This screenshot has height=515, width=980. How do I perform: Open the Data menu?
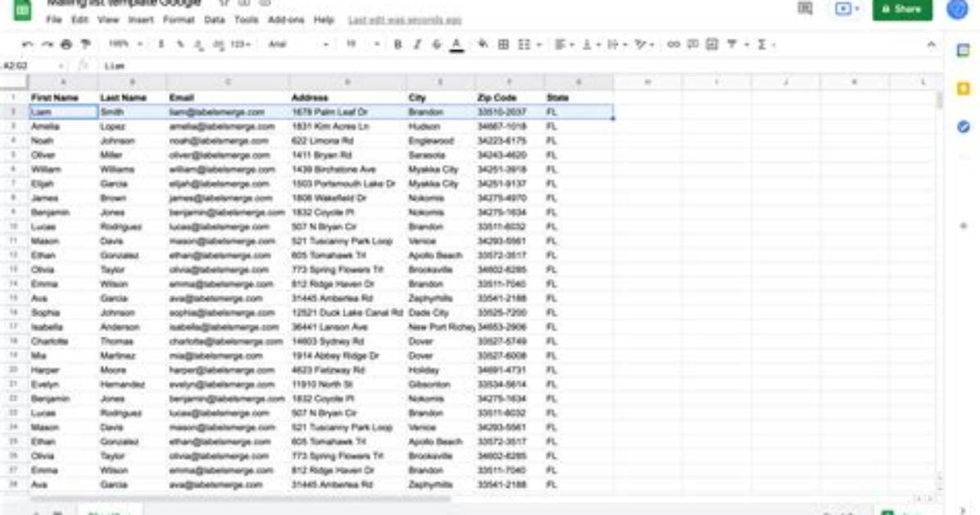point(215,20)
